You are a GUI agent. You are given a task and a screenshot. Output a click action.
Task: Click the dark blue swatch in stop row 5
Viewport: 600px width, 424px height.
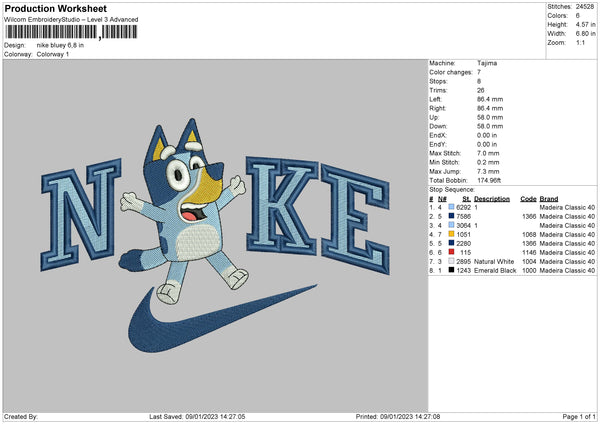pyautogui.click(x=451, y=243)
